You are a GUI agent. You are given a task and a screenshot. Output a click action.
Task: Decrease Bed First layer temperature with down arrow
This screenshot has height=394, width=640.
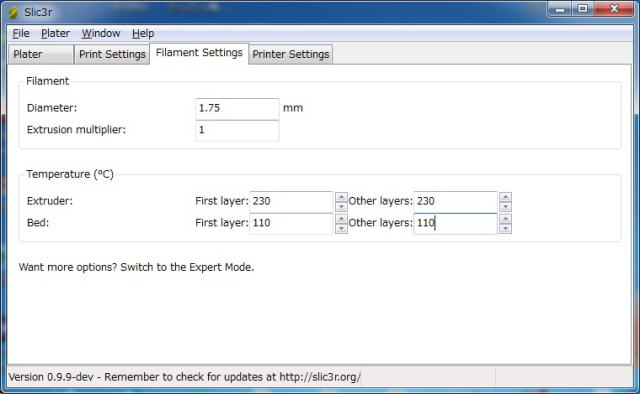(x=341, y=229)
